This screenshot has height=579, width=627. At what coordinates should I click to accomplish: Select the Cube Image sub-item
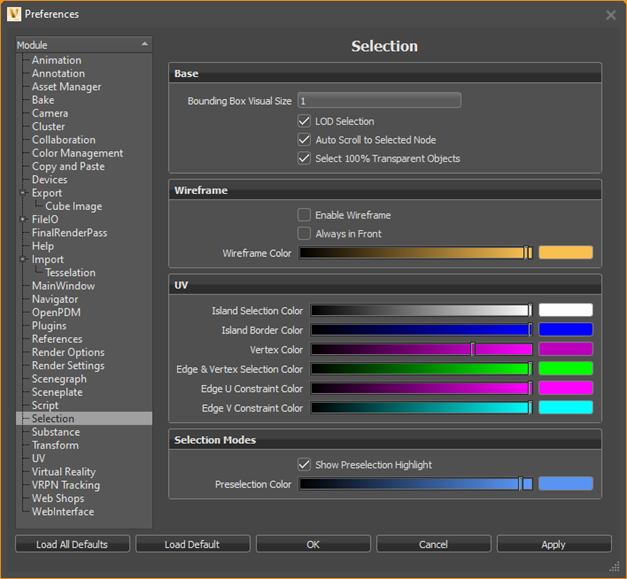[x=73, y=206]
